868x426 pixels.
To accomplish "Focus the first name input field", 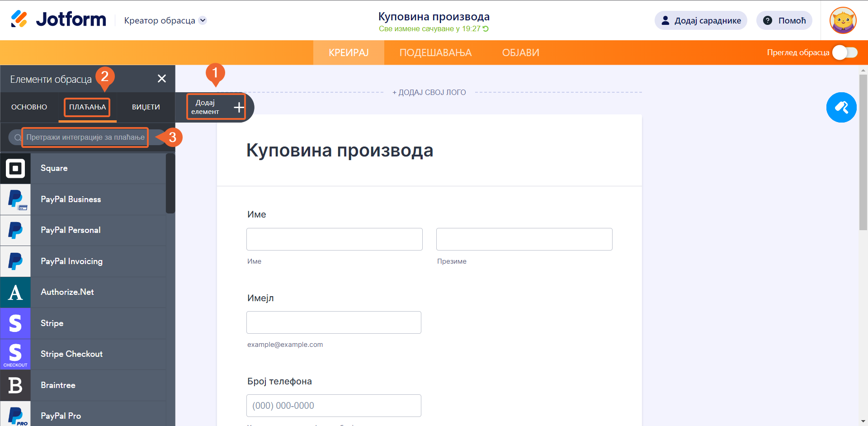I will point(335,239).
